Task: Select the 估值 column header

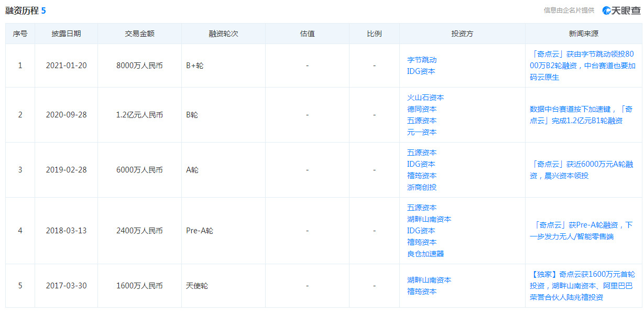Action: pyautogui.click(x=308, y=34)
